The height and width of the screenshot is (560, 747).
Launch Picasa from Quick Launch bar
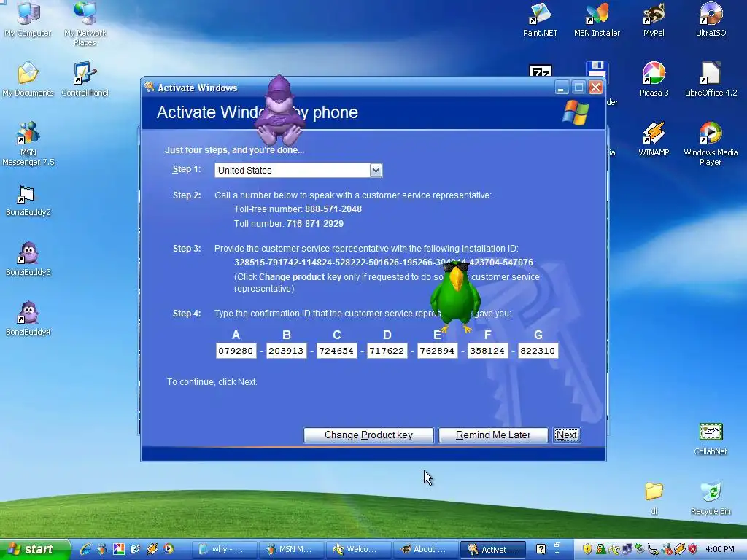point(119,549)
